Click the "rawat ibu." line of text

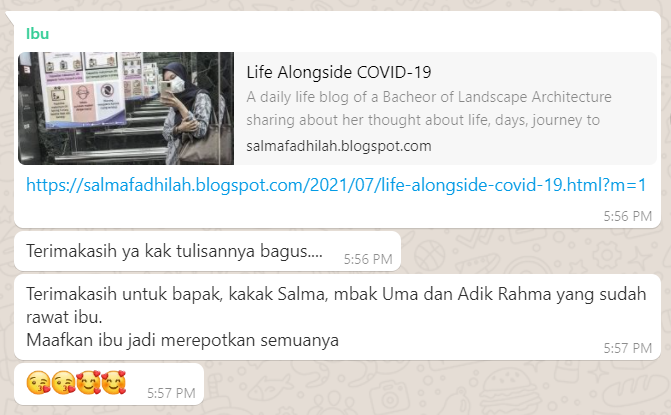click(x=64, y=317)
